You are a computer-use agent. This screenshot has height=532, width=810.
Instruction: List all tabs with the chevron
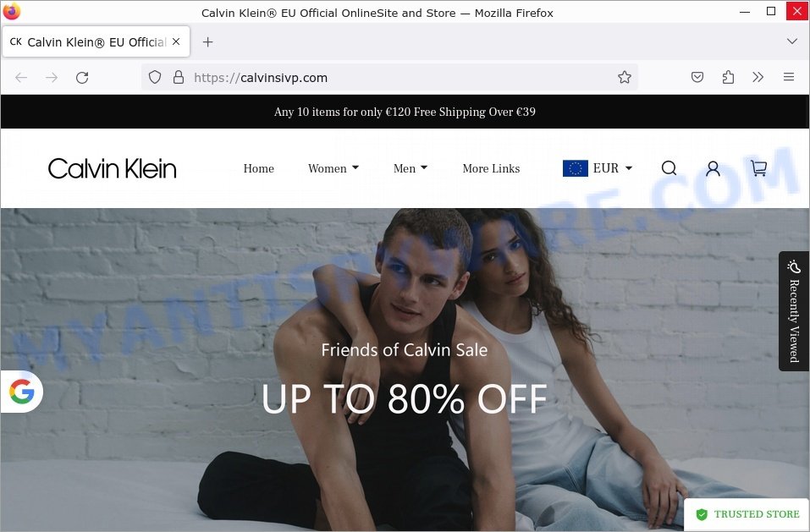[792, 41]
